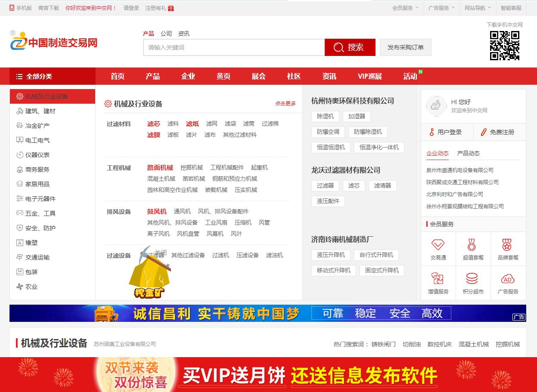Click the 免费注册 button
This screenshot has width=537, height=392.
tap(500, 132)
